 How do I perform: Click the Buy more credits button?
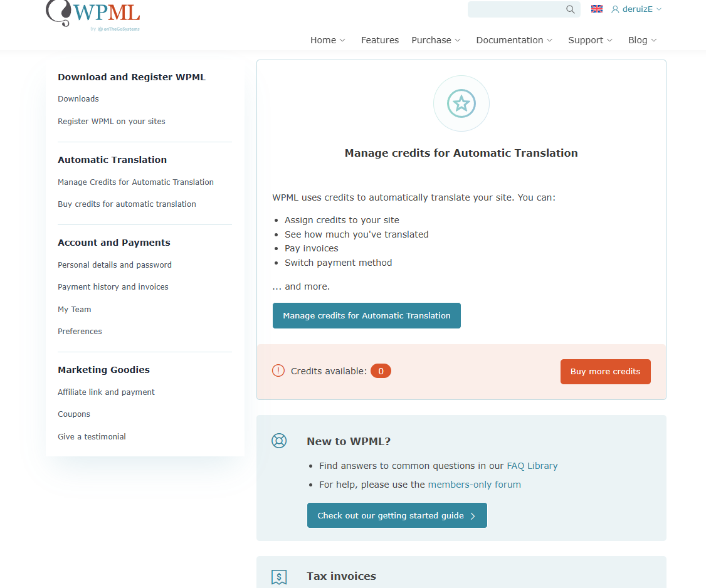point(605,372)
